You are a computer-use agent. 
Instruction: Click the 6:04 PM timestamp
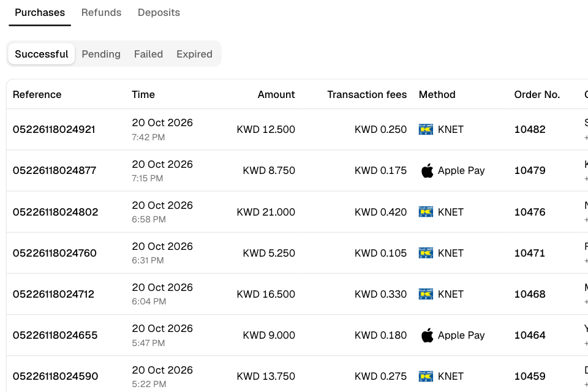pos(148,301)
